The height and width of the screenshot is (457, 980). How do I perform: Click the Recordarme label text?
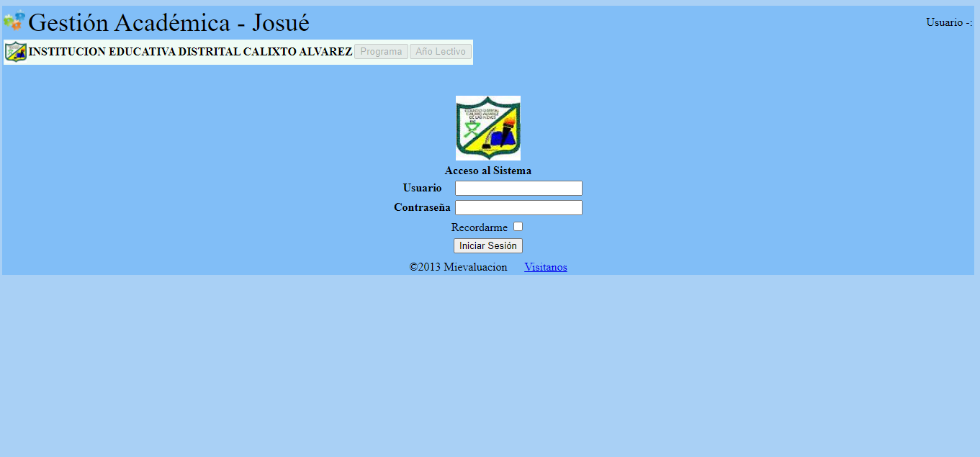(x=479, y=227)
